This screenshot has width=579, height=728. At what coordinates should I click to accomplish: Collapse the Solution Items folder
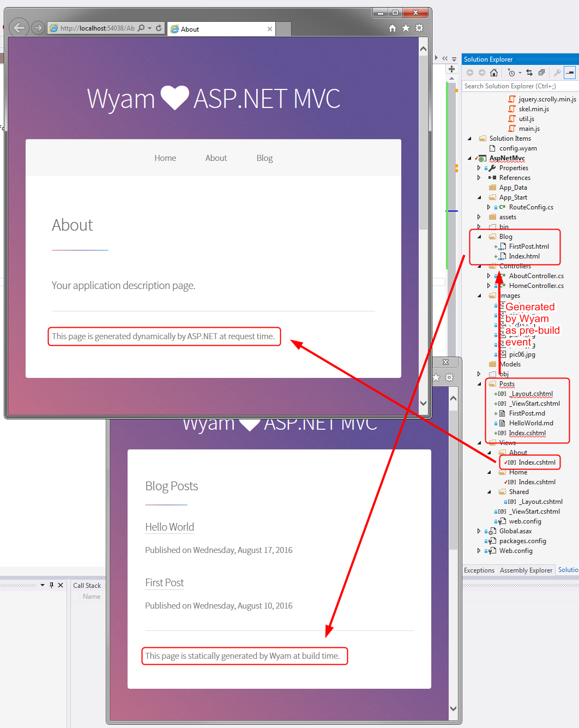469,139
